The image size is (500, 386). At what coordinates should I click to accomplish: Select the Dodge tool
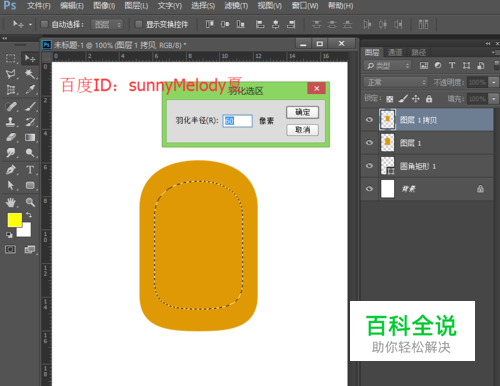30,153
